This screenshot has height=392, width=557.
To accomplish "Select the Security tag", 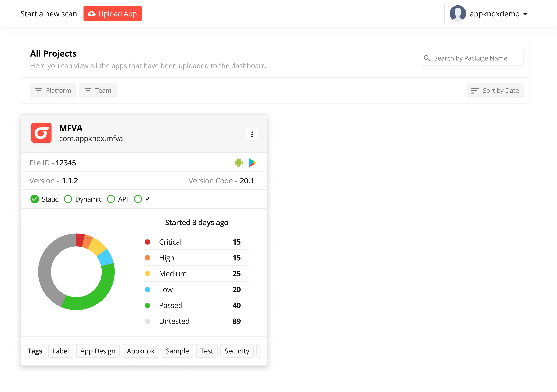I will click(x=237, y=351).
